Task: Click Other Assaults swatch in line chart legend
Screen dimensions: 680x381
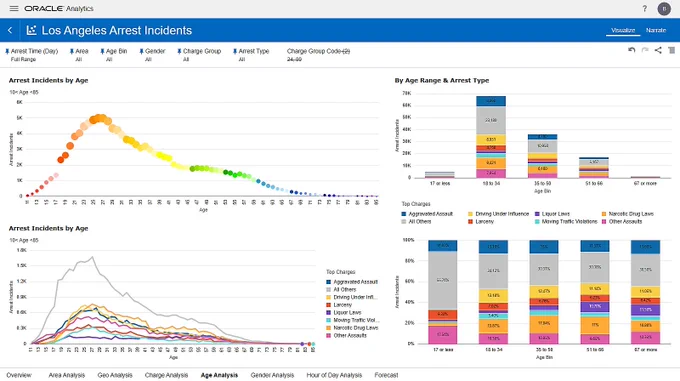Action: (x=328, y=335)
